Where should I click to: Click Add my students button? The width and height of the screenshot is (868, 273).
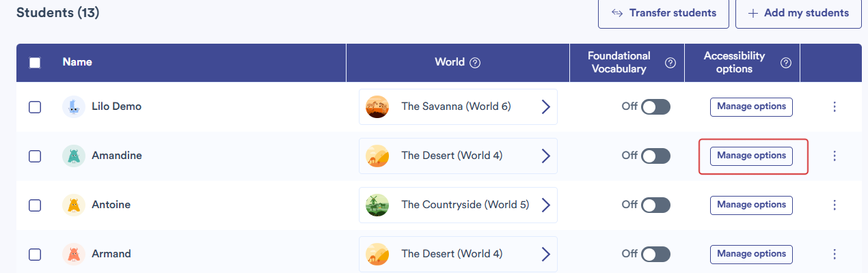798,13
